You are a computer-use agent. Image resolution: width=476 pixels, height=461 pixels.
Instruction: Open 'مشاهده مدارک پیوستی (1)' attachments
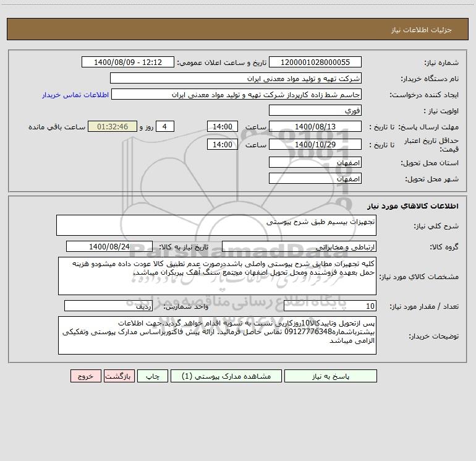226,376
